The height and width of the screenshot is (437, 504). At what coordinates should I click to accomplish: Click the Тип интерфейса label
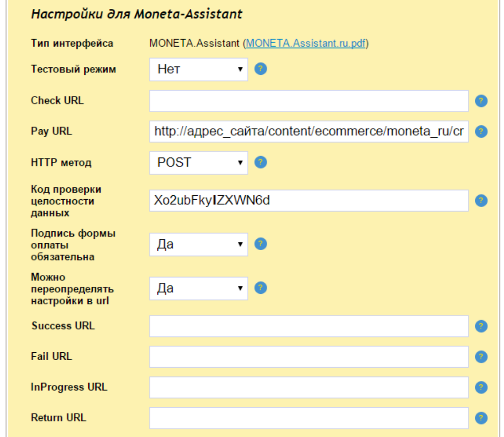point(72,43)
